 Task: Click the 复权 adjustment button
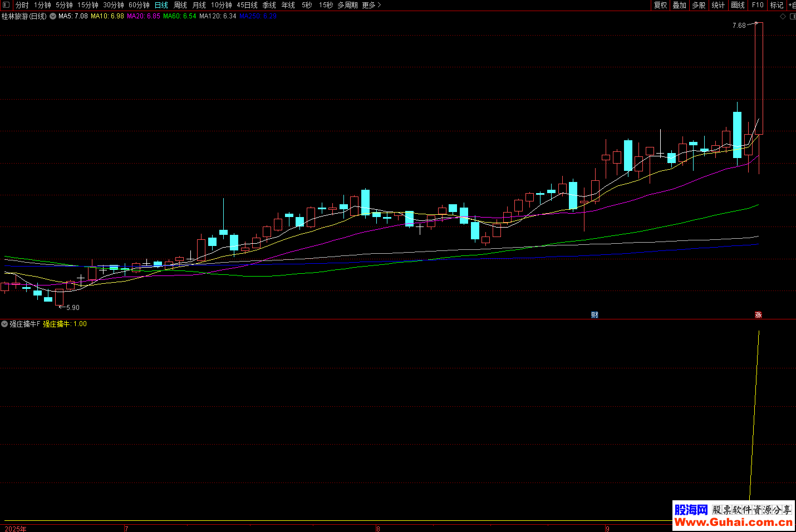pyautogui.click(x=661, y=5)
